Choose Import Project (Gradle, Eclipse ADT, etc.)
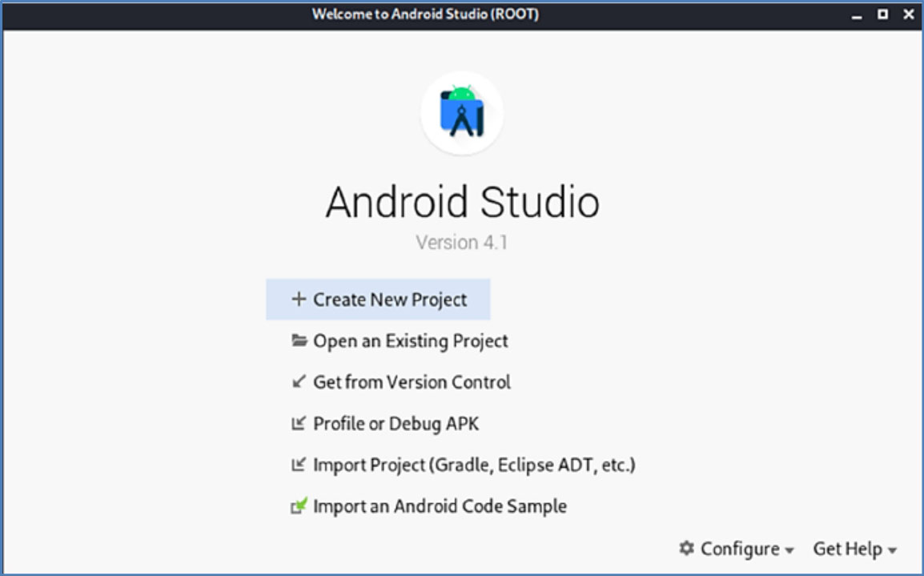Screen dimensions: 924x576 coord(463,465)
